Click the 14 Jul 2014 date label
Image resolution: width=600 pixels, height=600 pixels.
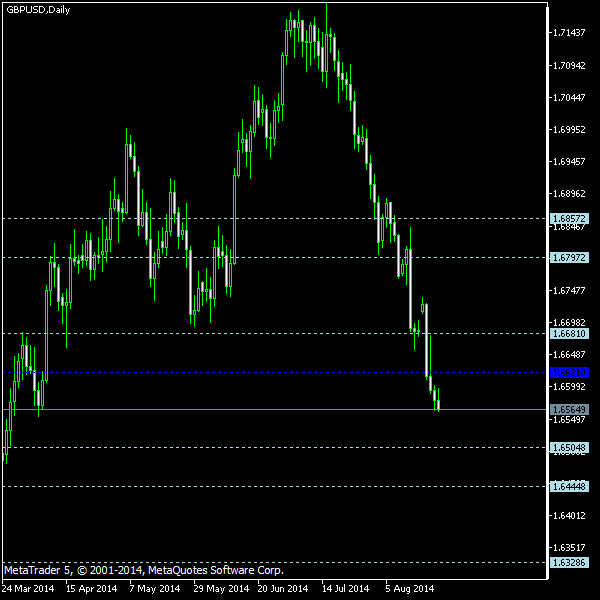coord(346,589)
